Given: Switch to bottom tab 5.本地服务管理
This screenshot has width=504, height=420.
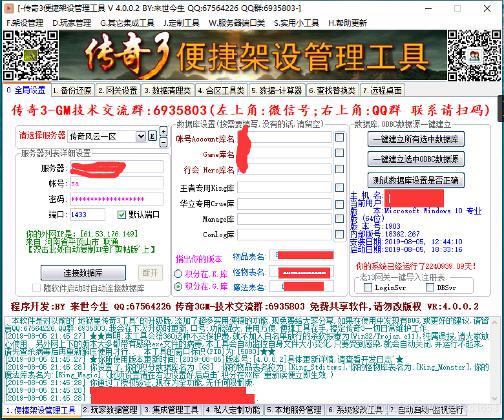Looking at the screenshot, I should (x=294, y=410).
